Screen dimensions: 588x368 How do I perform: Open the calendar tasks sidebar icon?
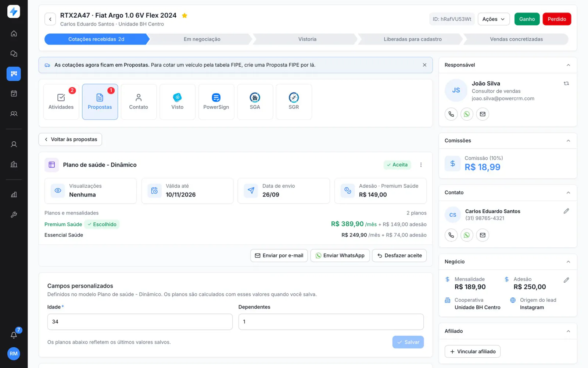click(x=14, y=93)
